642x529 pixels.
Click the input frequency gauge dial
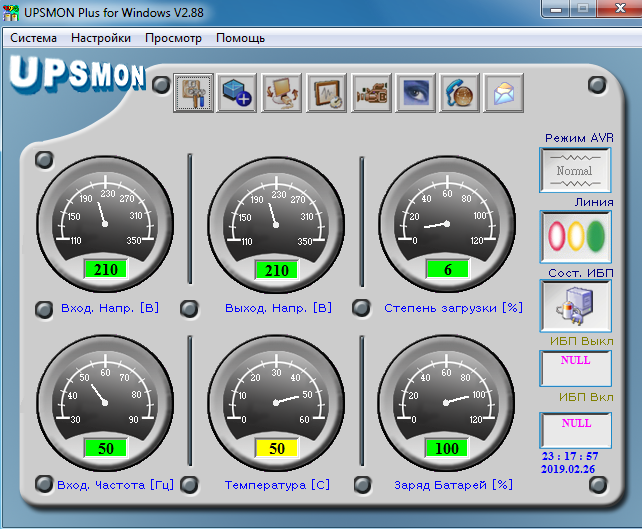click(105, 403)
